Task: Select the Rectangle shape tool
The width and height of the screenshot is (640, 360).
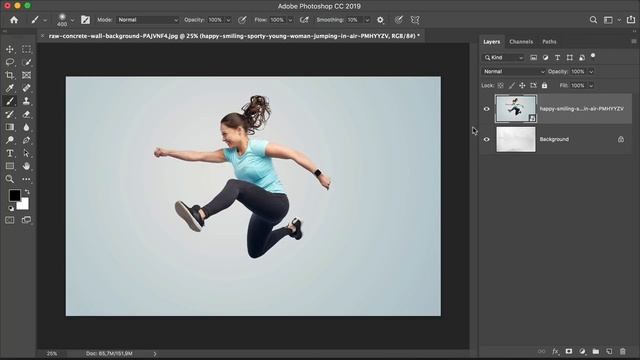Action: (x=10, y=166)
